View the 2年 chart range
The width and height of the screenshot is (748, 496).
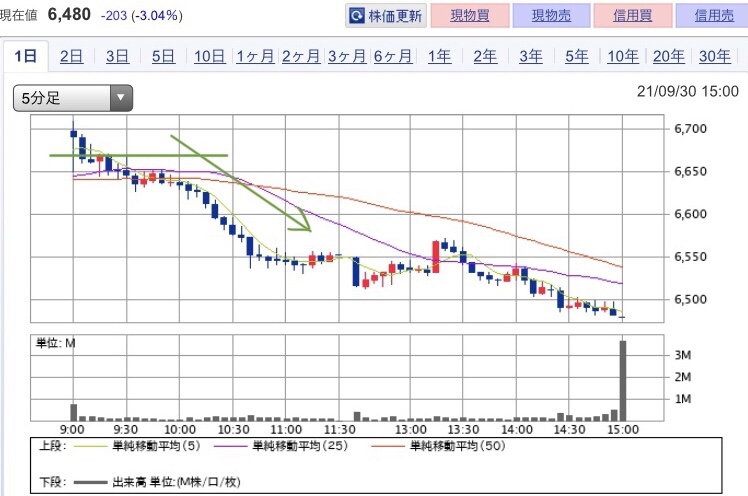485,56
